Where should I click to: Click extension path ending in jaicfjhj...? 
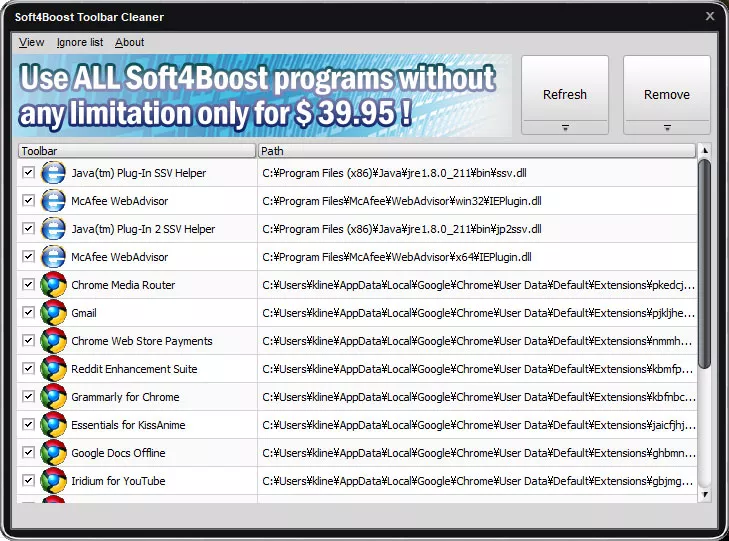tap(478, 425)
